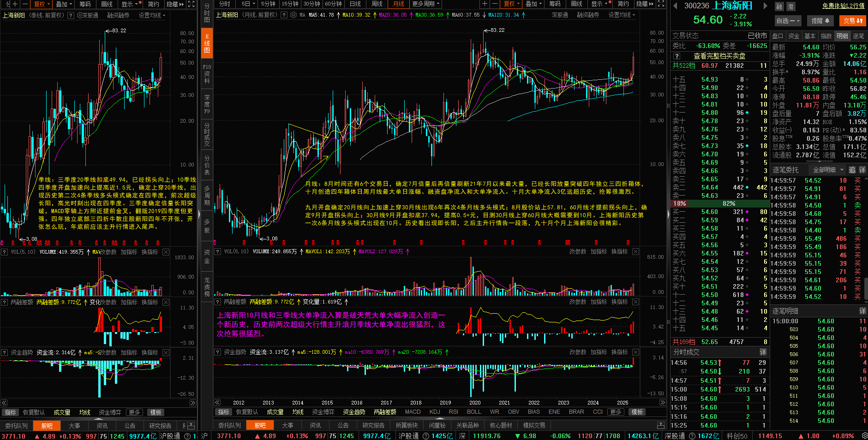Click help icon next to 查看完整档买卖盘
Image resolution: width=868 pixels, height=440 pixels.
[676, 56]
